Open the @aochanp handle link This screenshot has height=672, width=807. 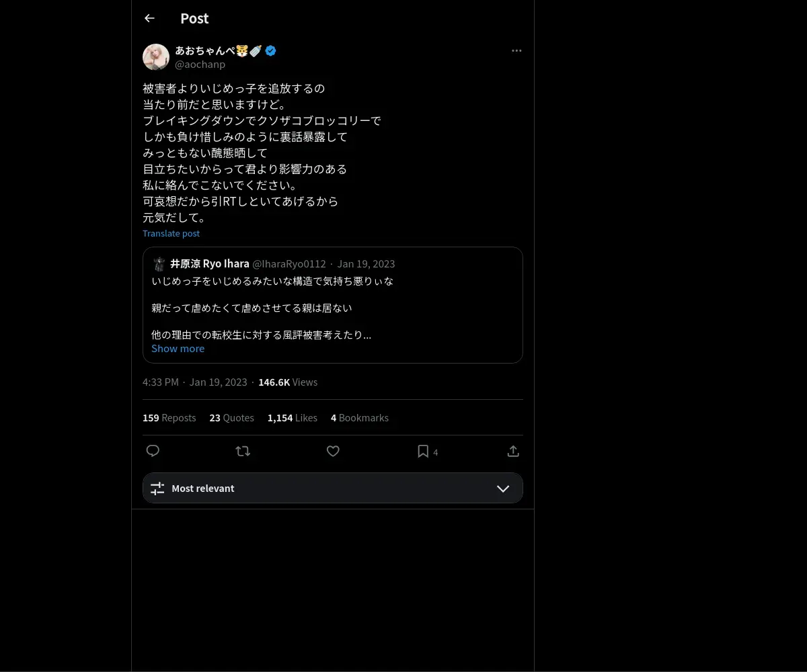pos(200,65)
